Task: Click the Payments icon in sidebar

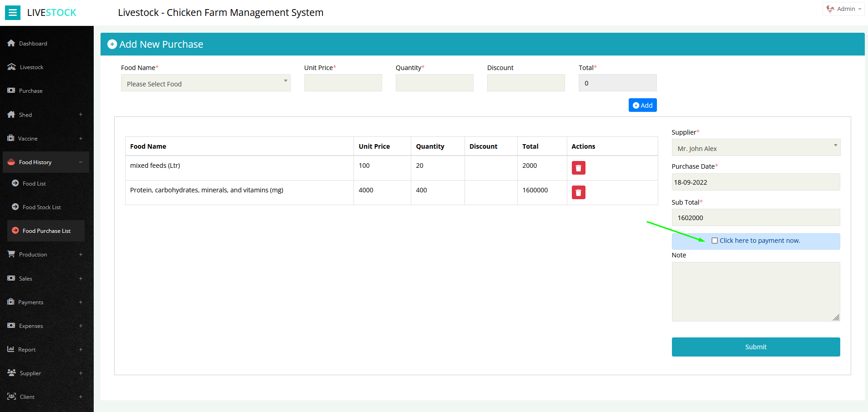Action: pos(11,302)
